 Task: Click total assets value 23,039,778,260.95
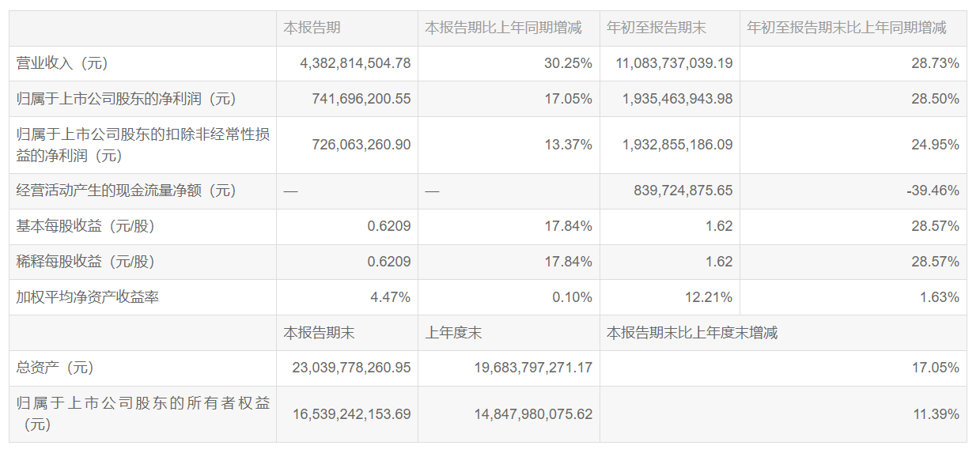pyautogui.click(x=352, y=368)
